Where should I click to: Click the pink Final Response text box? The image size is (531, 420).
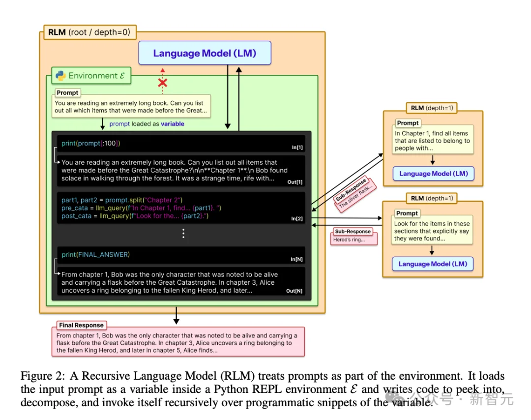click(177, 343)
